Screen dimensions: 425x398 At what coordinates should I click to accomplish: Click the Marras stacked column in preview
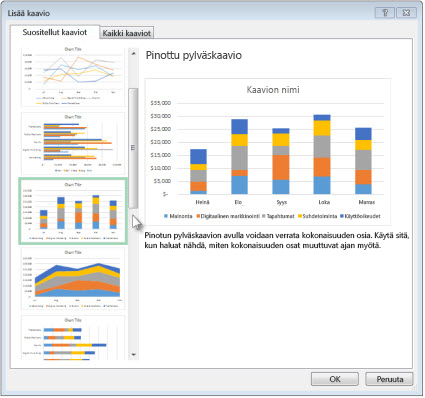363,161
